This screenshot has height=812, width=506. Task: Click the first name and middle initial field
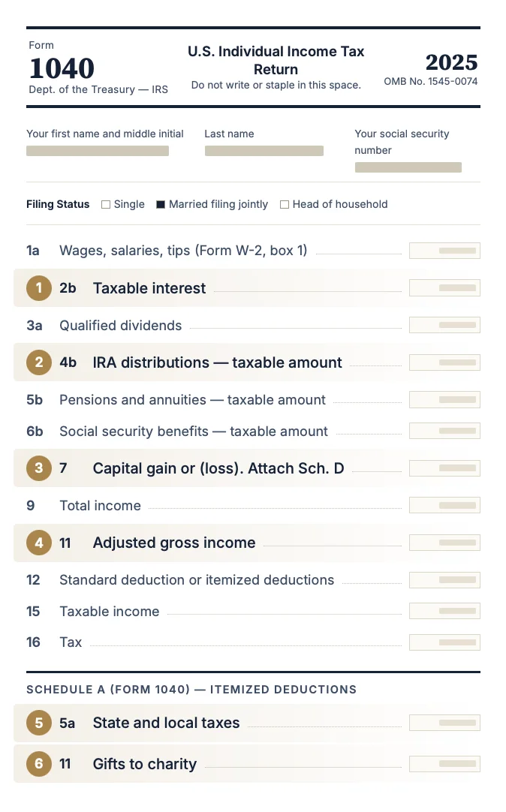click(98, 151)
